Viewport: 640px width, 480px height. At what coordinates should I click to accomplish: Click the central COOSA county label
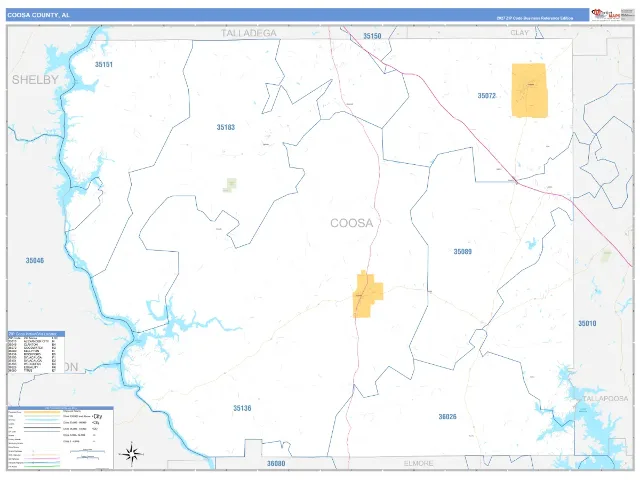coord(351,223)
